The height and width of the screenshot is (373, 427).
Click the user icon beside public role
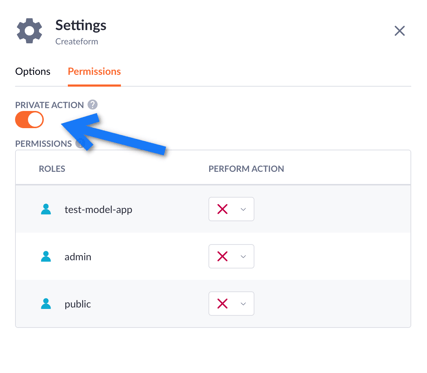(46, 304)
